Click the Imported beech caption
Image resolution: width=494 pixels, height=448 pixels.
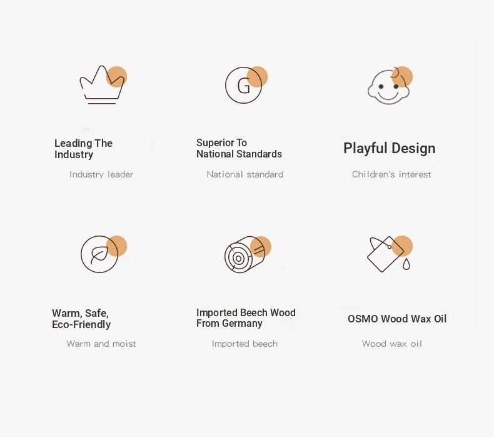[244, 344]
